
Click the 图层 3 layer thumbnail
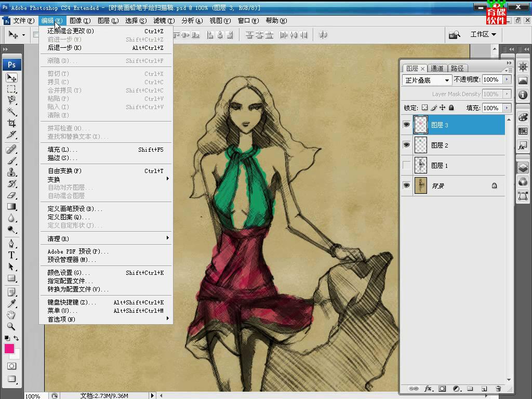point(421,125)
